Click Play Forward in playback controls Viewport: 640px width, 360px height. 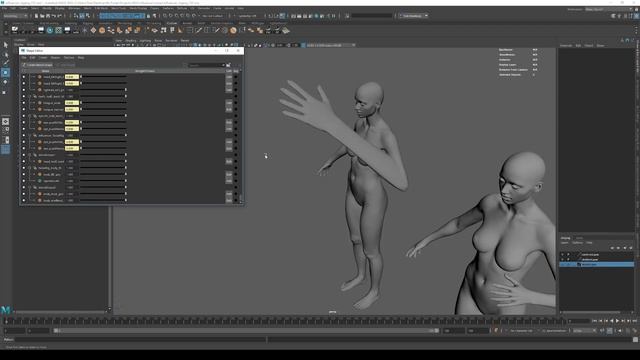click(x=617, y=321)
